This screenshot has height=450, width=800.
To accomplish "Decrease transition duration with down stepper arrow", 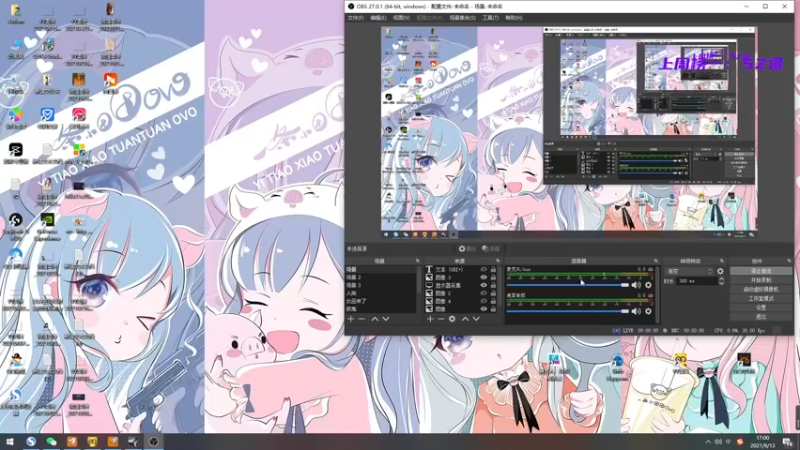I will (721, 283).
